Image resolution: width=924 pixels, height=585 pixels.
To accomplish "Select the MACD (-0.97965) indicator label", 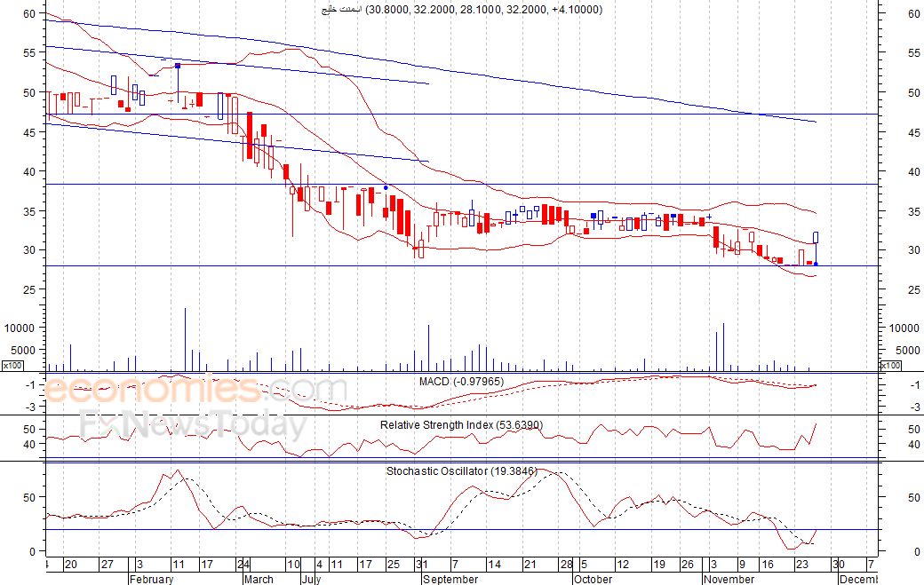I will click(461, 382).
